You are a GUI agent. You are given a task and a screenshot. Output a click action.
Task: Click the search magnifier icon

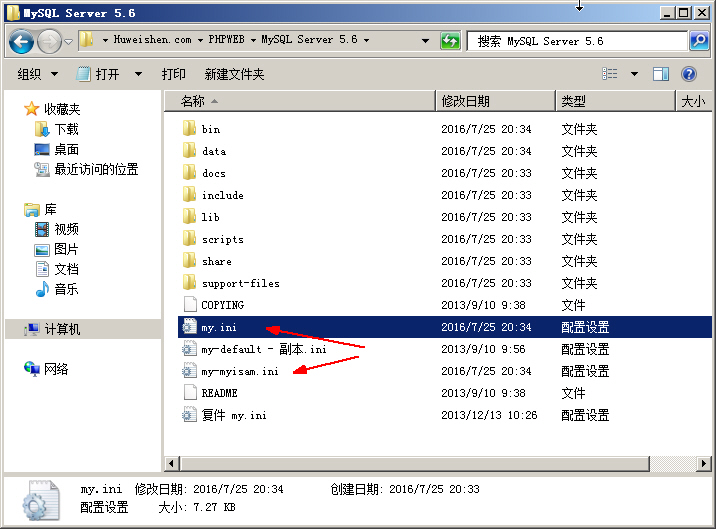(x=699, y=41)
